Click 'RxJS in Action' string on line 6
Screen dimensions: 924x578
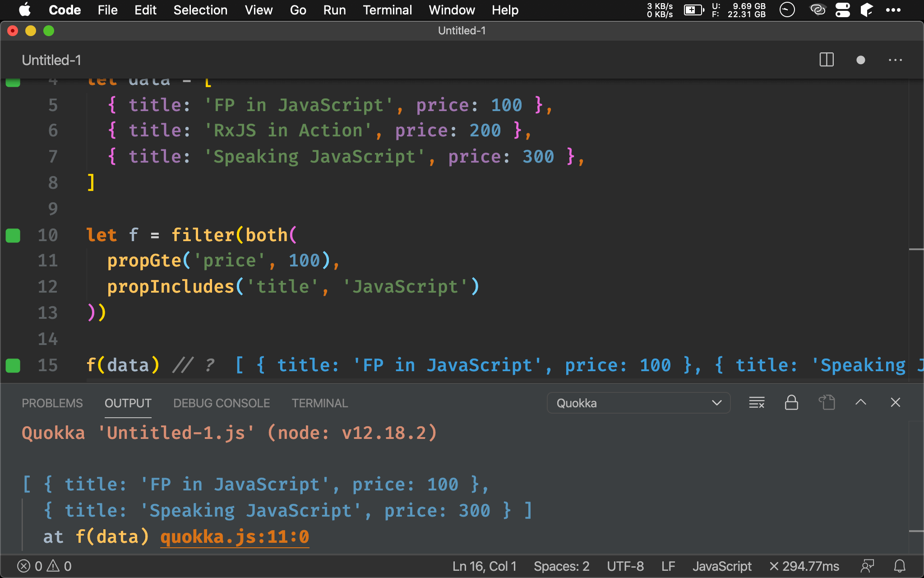(x=288, y=131)
